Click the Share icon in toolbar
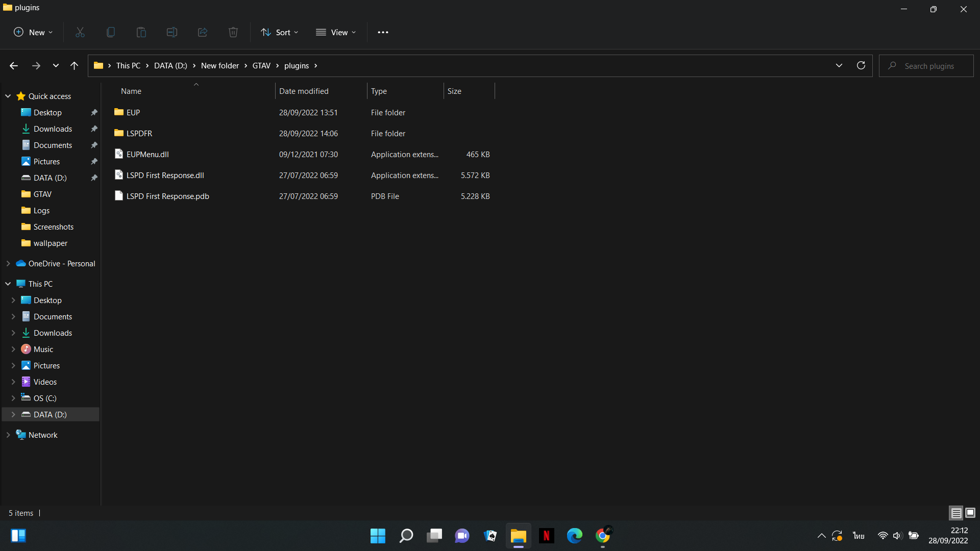Screen dimensions: 980x551 point(203,32)
